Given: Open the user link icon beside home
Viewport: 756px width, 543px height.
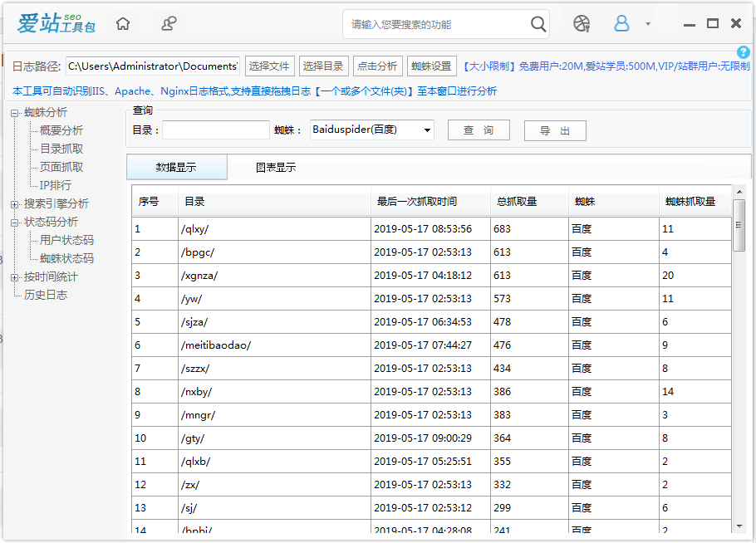Looking at the screenshot, I should pos(169,23).
